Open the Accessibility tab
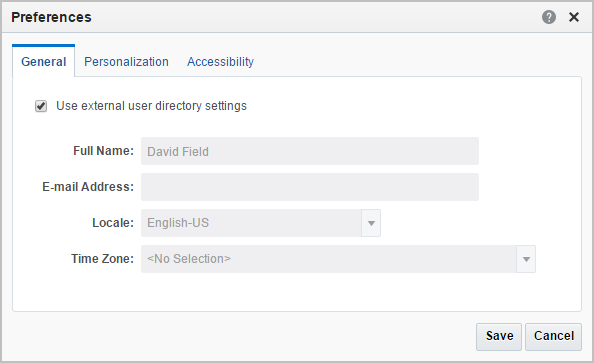Screen dimensions: 594x363 click(220, 61)
